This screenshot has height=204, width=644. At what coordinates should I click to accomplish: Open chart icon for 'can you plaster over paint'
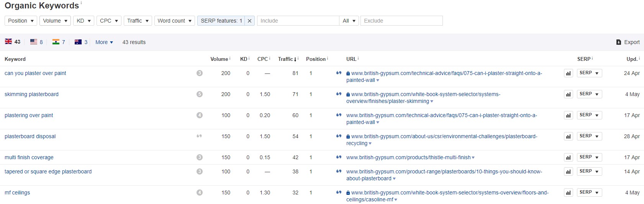point(568,73)
